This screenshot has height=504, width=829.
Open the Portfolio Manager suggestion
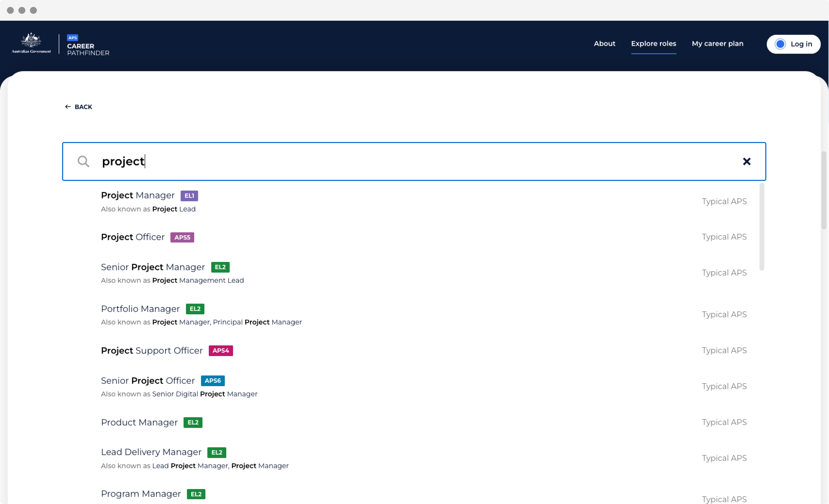coord(140,309)
